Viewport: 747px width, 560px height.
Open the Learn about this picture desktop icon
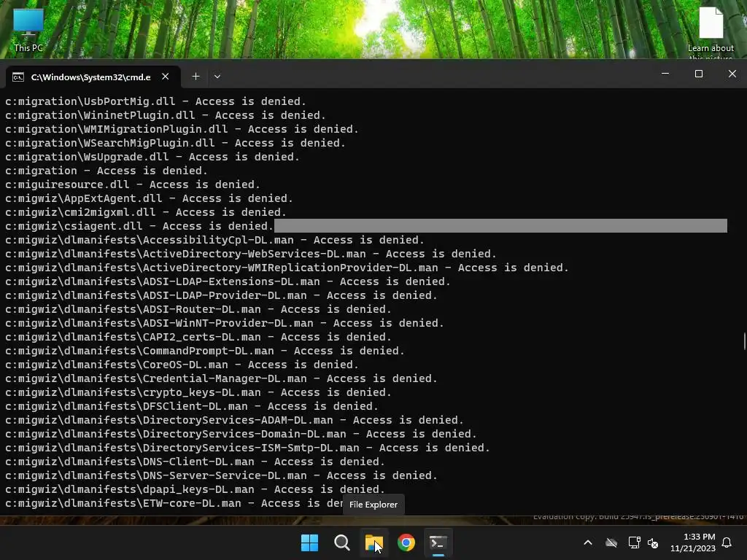(x=711, y=32)
